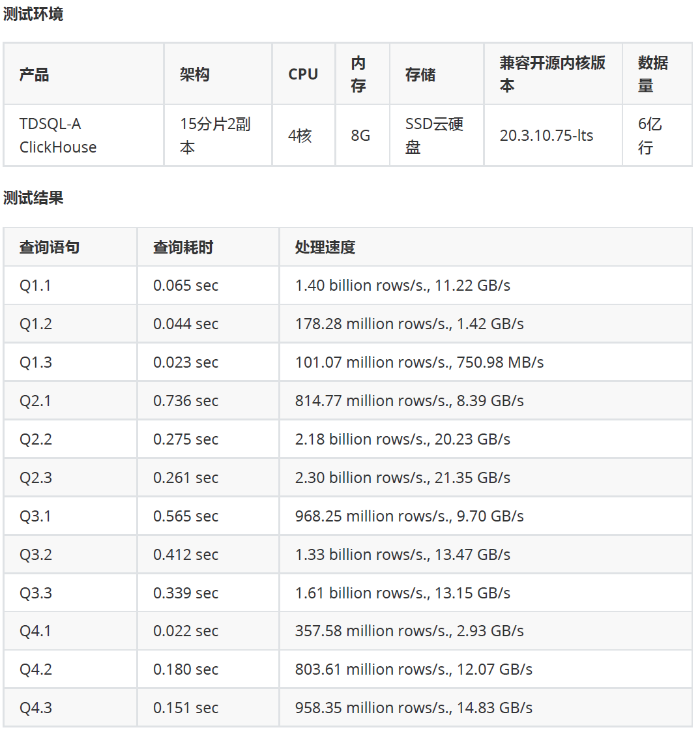Select the 查询耗时 column header

pyautogui.click(x=208, y=247)
